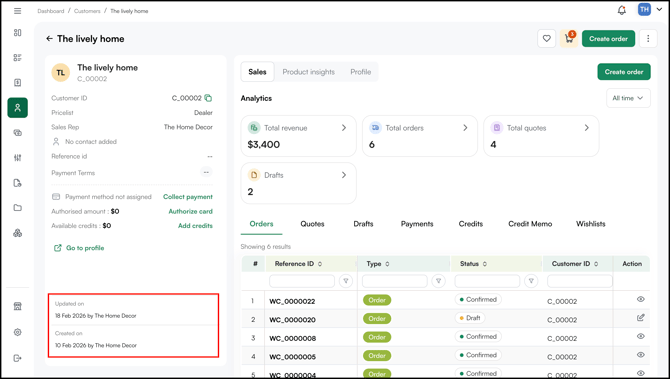This screenshot has width=670, height=379.
Task: Select the Credits sub-tab
Action: (x=471, y=224)
